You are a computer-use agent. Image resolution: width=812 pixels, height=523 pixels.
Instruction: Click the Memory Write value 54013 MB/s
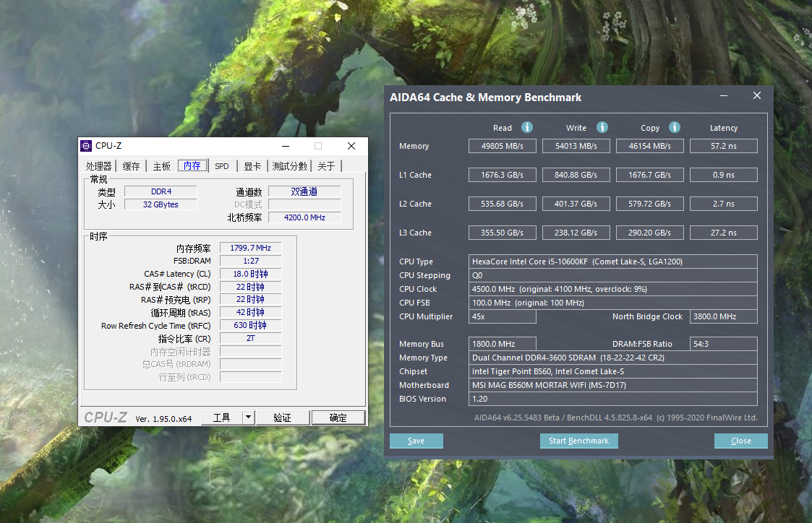pyautogui.click(x=576, y=146)
